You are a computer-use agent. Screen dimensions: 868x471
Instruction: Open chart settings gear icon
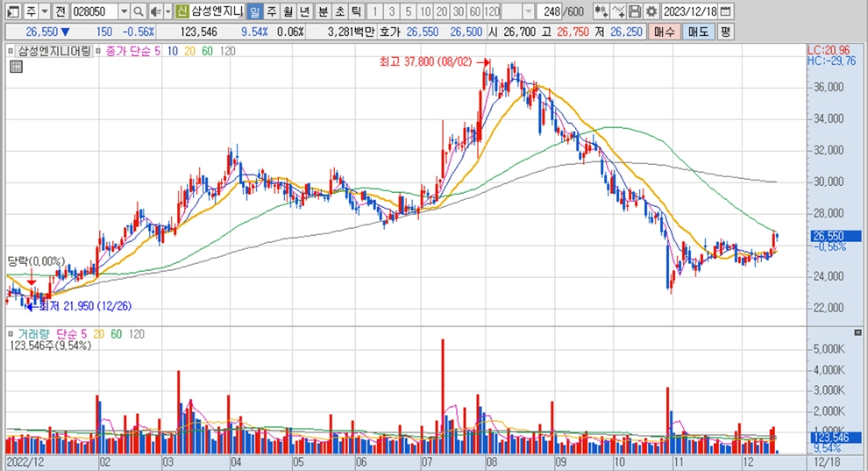[x=651, y=11]
